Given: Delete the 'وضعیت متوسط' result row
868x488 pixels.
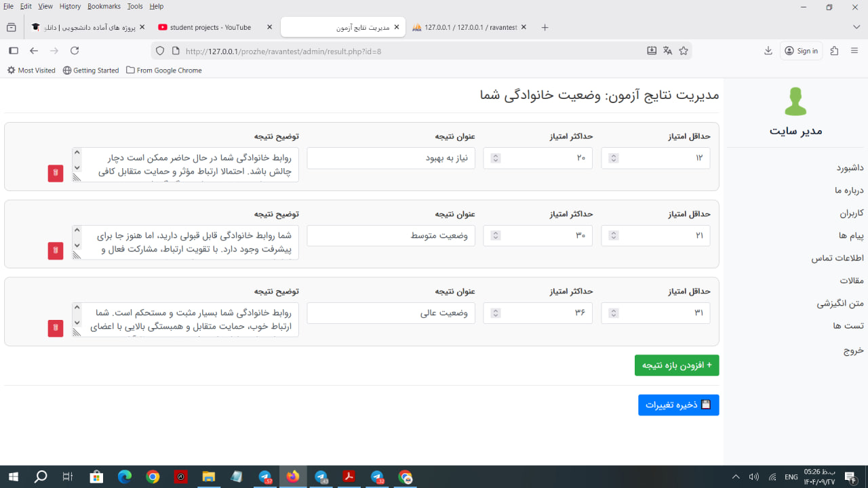Looking at the screenshot, I should 56,251.
